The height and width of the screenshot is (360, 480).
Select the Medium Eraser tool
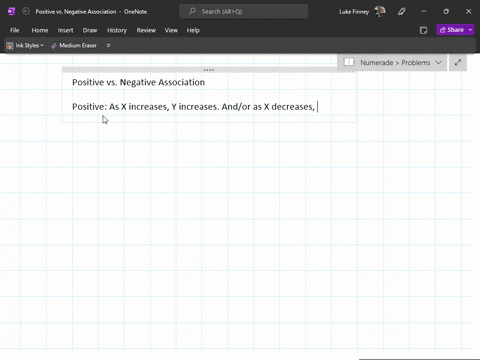pos(74,46)
